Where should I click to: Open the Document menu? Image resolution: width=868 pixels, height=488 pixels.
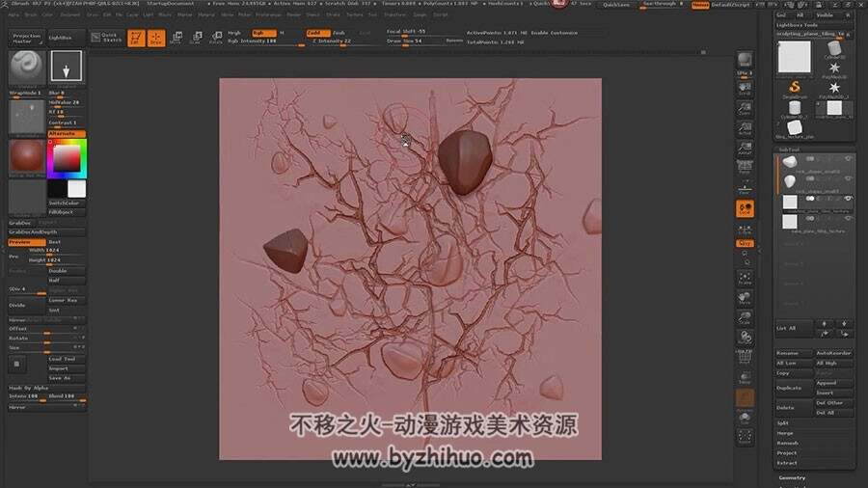coord(70,14)
